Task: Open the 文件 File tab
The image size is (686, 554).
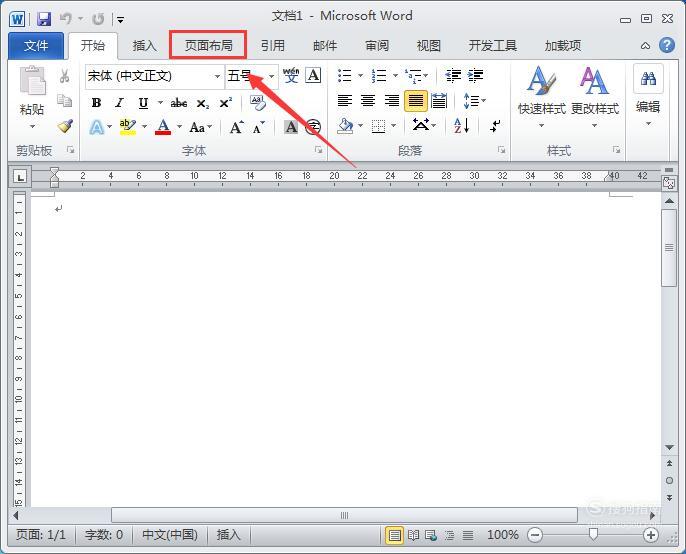Action: coord(36,45)
